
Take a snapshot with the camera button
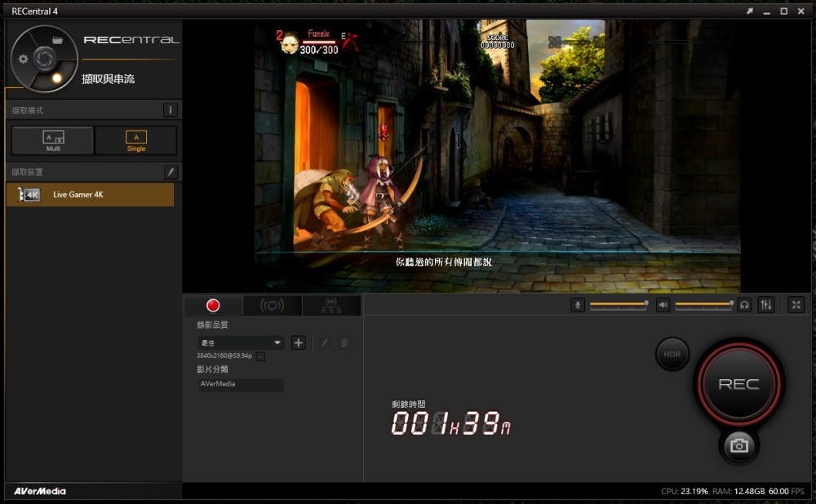pos(739,445)
